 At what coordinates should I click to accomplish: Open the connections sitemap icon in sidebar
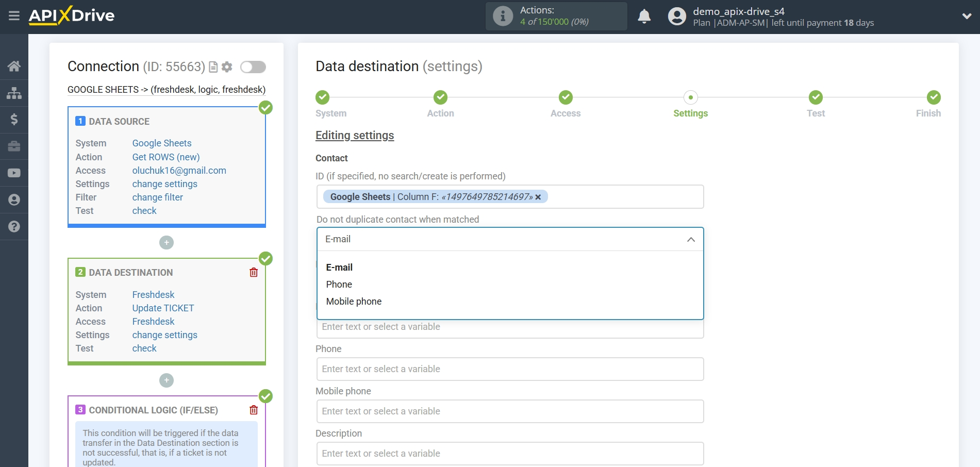[x=14, y=93]
